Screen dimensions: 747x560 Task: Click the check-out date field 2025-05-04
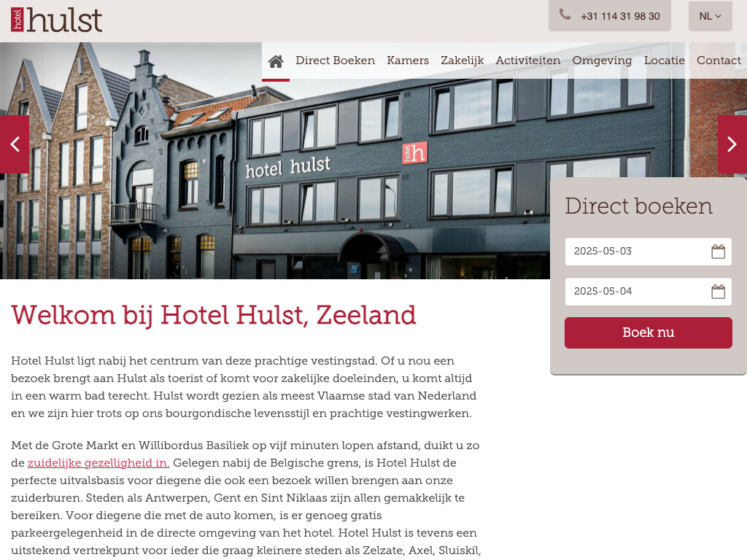point(648,292)
